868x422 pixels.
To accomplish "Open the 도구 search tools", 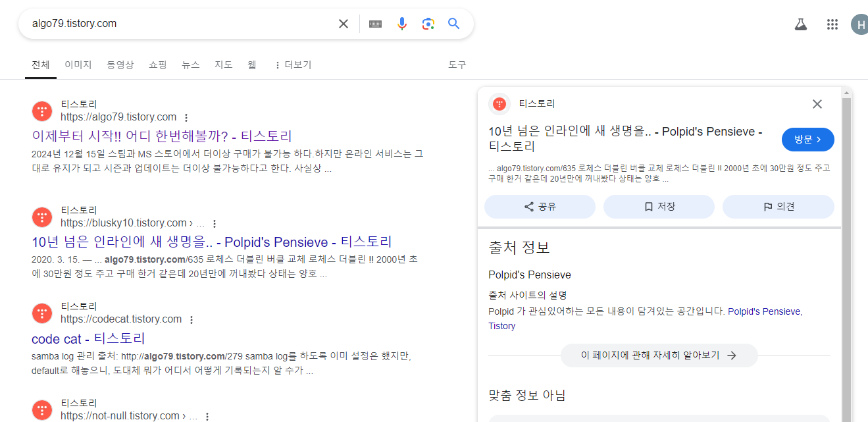I will pos(457,65).
